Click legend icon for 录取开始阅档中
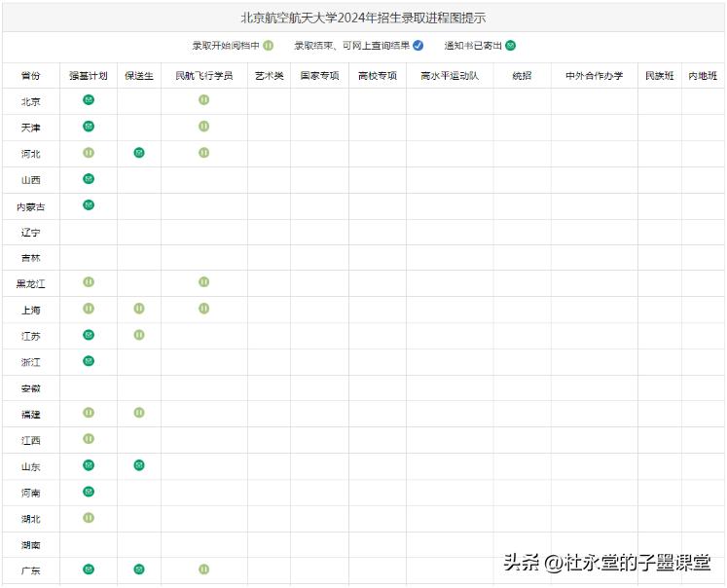Screen dimensions: 727x588 269,46
